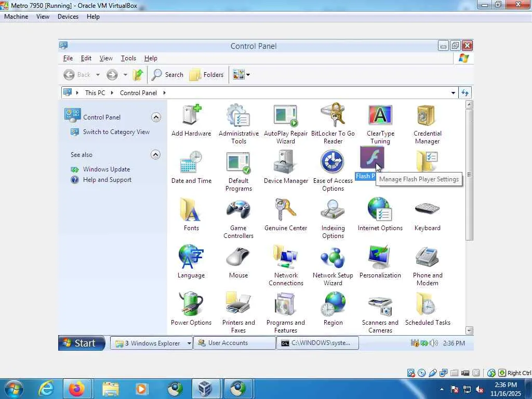Open the address bar dropdown
Viewport: 532px width, 399px height.
coord(453,93)
